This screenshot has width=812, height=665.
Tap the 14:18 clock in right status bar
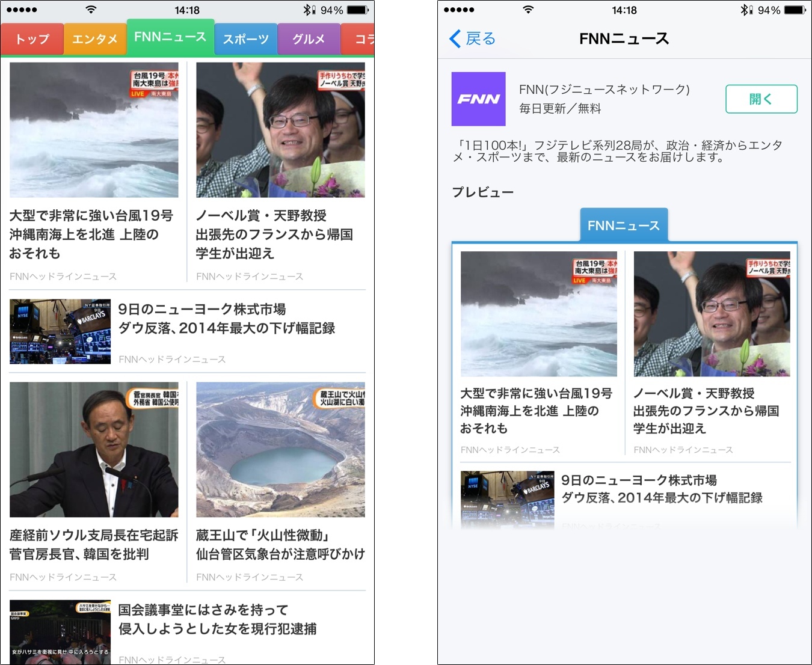(624, 10)
